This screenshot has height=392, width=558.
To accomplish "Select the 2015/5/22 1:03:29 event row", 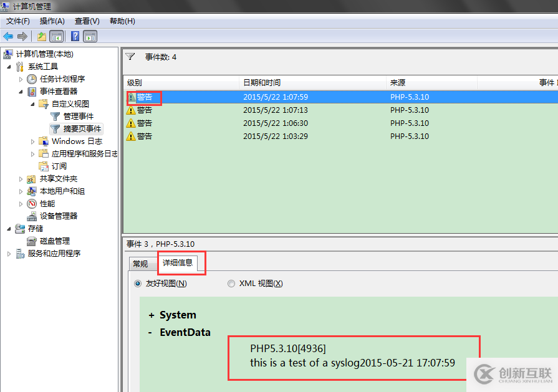I will pos(340,136).
